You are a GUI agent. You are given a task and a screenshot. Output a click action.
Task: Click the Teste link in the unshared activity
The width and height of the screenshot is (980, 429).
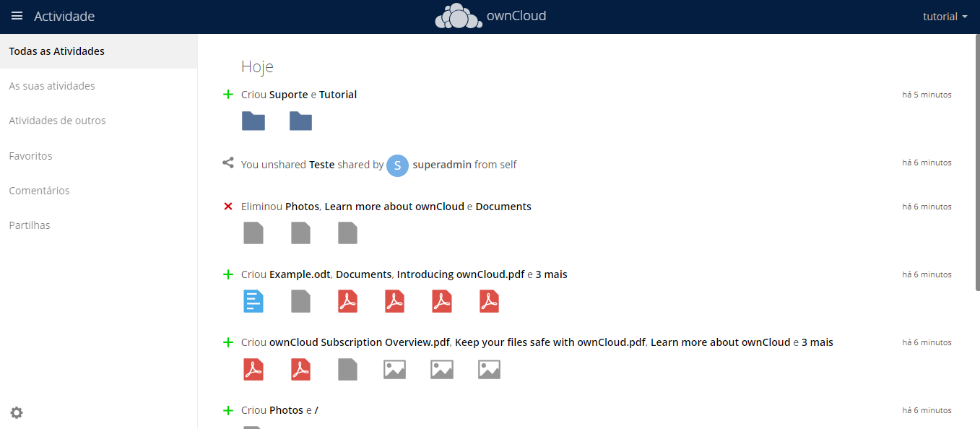[x=322, y=165]
